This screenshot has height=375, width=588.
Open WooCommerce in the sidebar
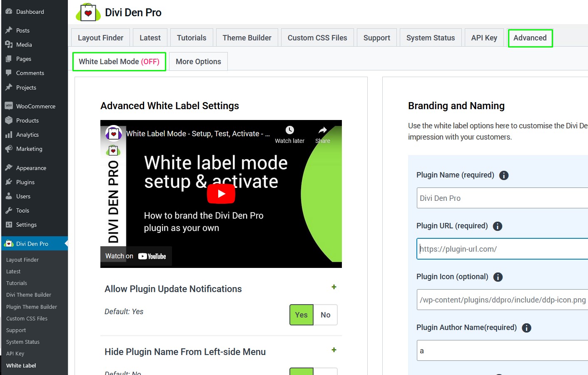tap(35, 106)
